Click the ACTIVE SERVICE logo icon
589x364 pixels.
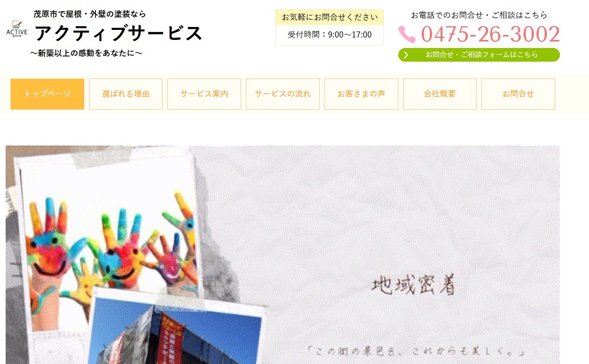(x=17, y=29)
